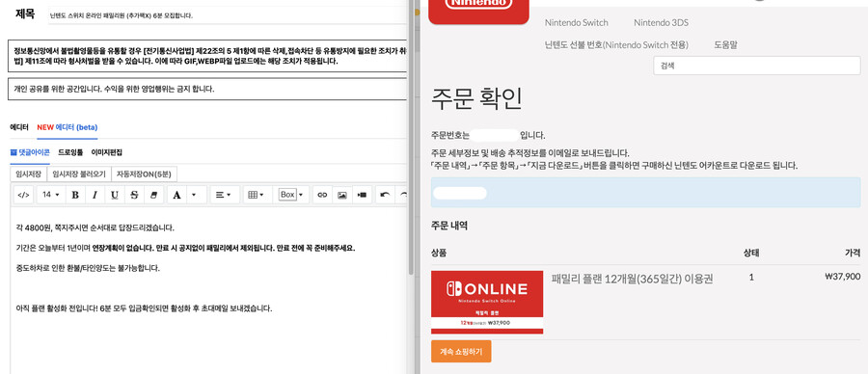Open the Box style dropdown

(291, 195)
